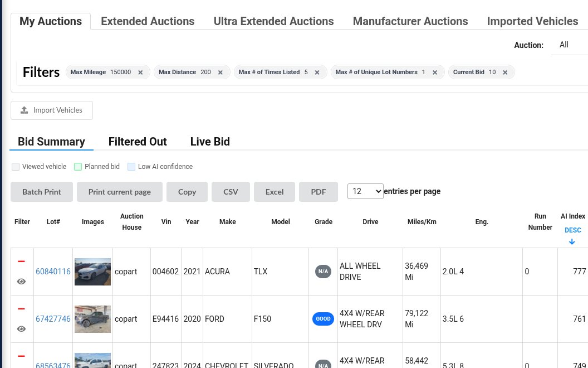Image resolution: width=588 pixels, height=368 pixels.
Task: Click the red minus icon for the Ford F150 row
Action: click(x=21, y=309)
